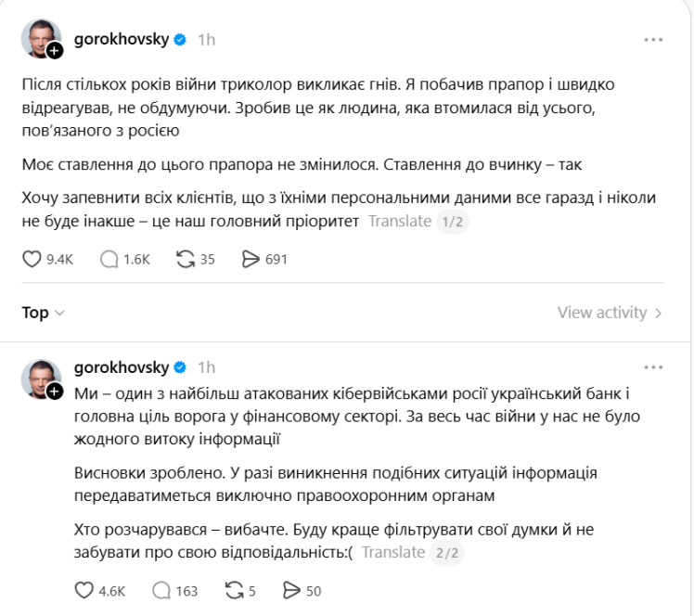Repost the first post showing 35 reposts
The height and width of the screenshot is (616, 694).
pyautogui.click(x=182, y=260)
